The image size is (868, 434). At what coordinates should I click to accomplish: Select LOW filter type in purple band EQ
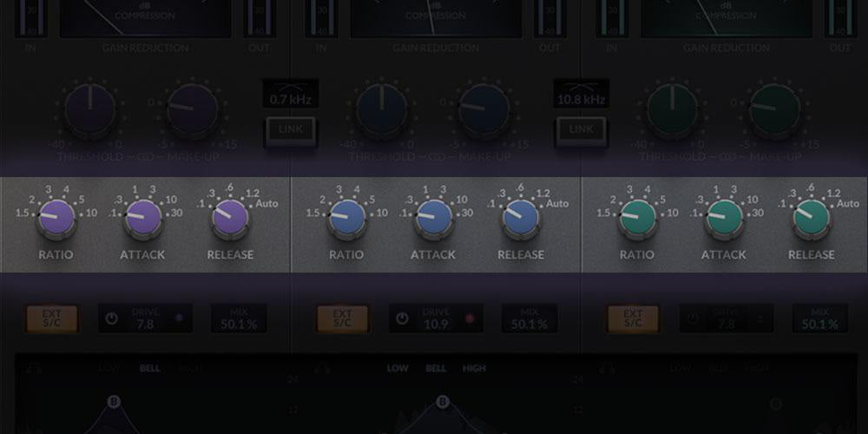click(109, 368)
